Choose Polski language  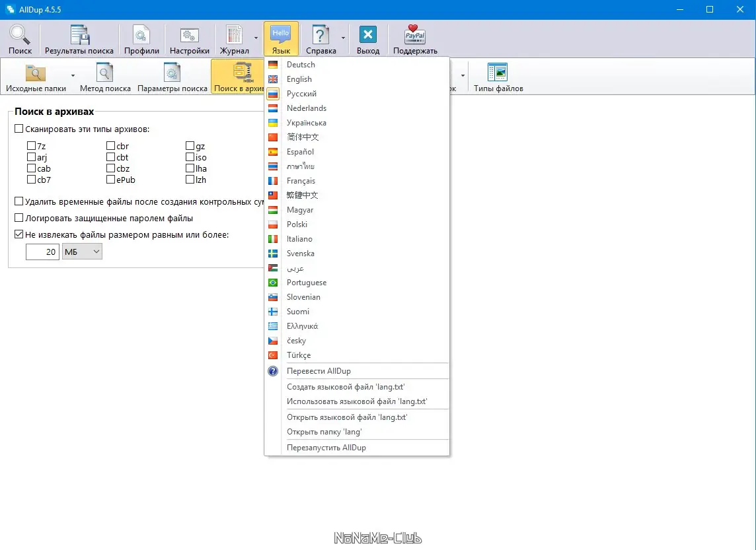(x=297, y=224)
